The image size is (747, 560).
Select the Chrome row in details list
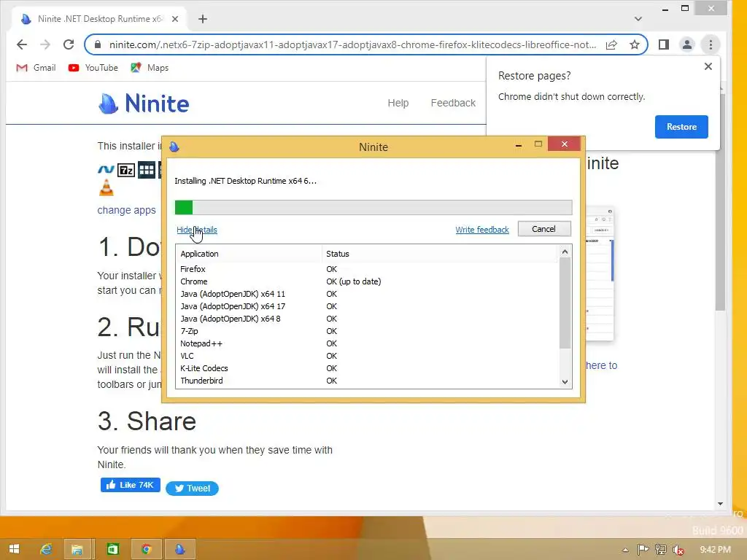367,281
